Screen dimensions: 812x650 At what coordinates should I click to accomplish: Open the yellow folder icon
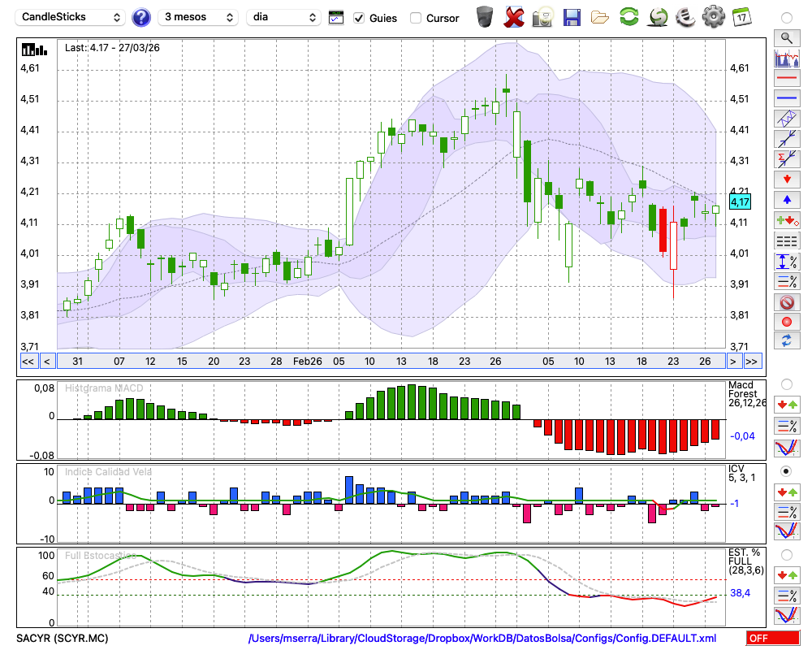coord(600,17)
